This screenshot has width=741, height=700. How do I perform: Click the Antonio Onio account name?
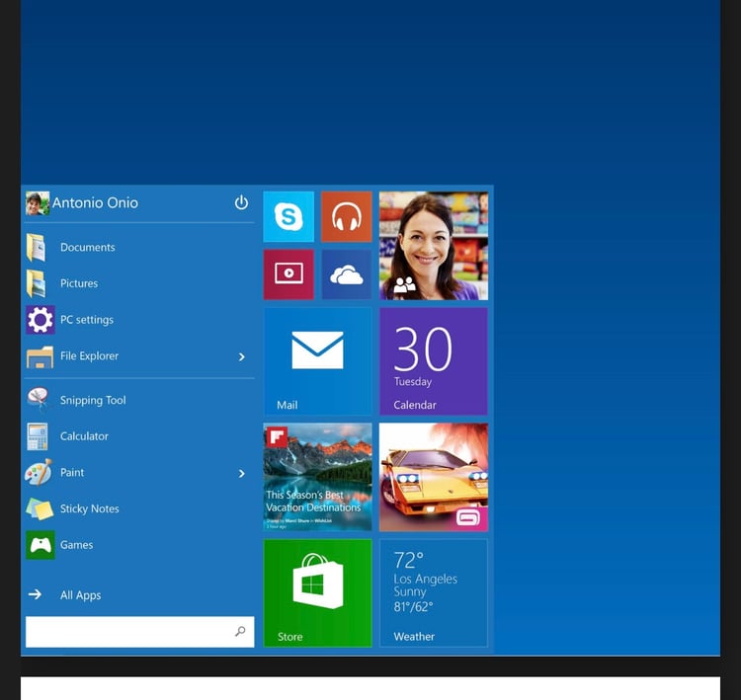click(95, 202)
